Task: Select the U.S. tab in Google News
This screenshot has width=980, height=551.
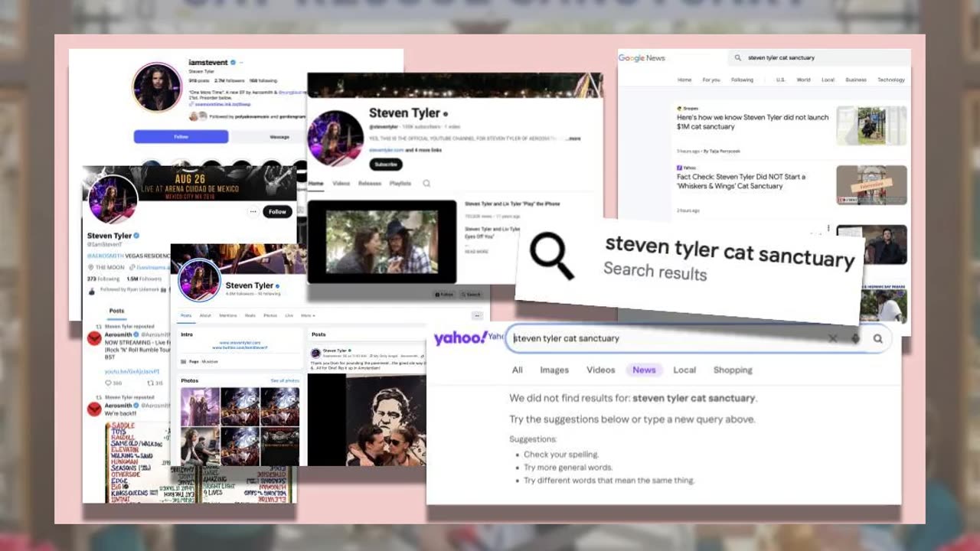Action: coord(781,80)
